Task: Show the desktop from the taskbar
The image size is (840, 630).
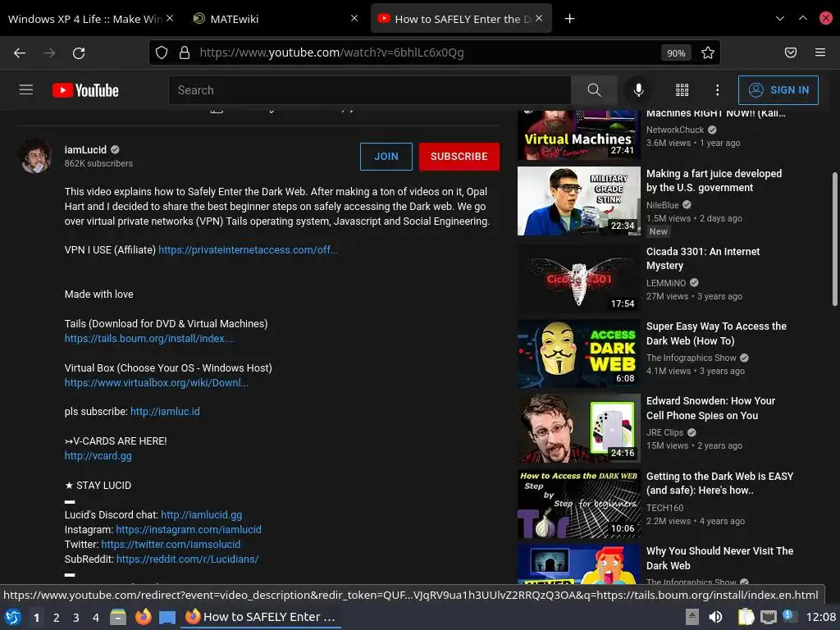Action: click(x=167, y=617)
